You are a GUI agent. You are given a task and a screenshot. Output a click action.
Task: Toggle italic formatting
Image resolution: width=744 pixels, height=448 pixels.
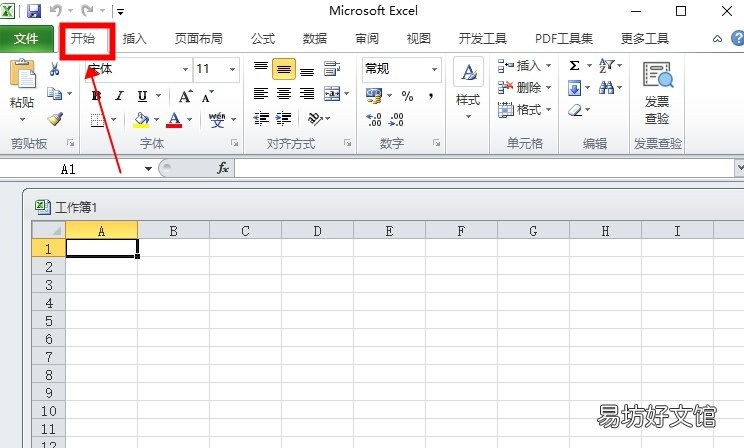[120, 96]
